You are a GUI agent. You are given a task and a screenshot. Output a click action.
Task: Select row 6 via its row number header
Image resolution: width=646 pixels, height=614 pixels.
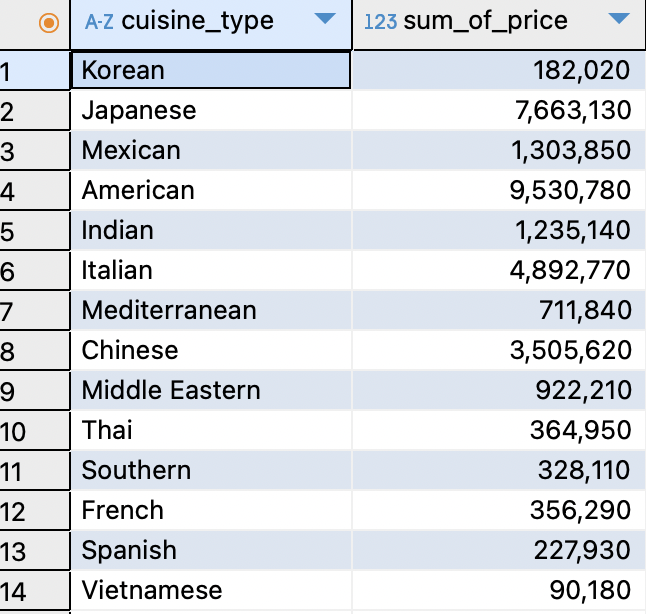coord(35,270)
